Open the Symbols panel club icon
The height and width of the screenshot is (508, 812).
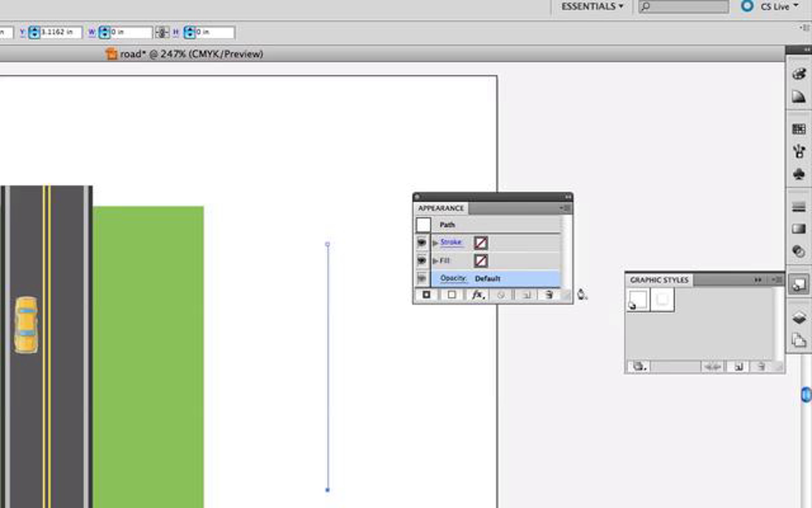coord(799,174)
